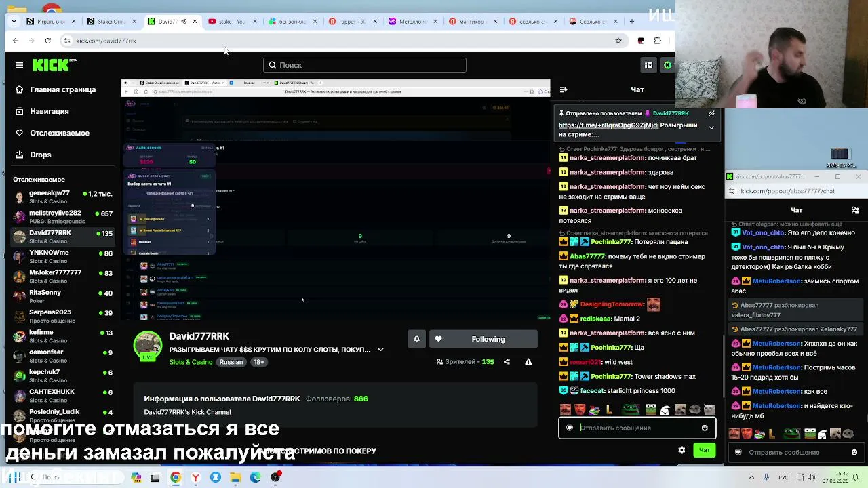Click the Russian language tag

click(231, 362)
